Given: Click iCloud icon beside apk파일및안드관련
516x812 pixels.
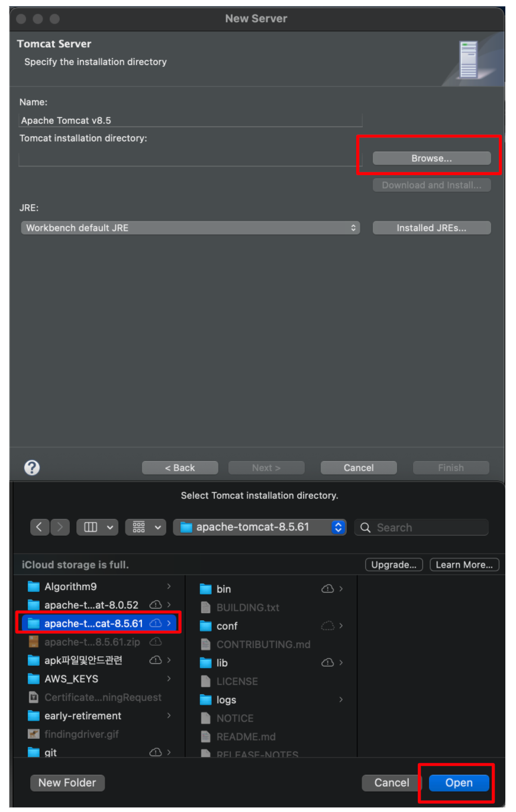Looking at the screenshot, I should click(x=156, y=660).
